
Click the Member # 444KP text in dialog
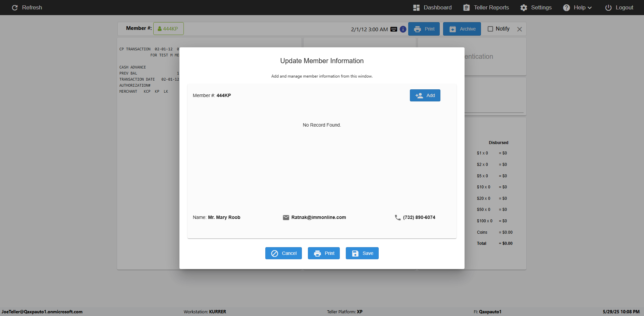212,95
